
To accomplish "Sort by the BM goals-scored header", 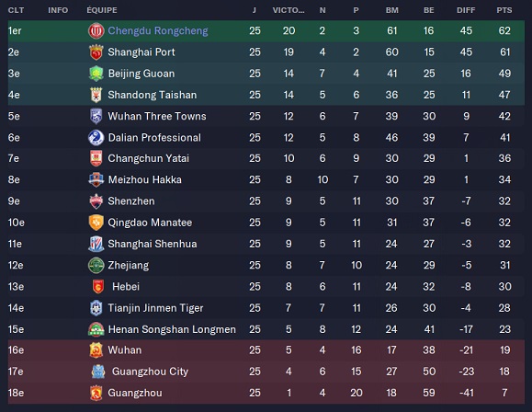I will [x=391, y=10].
